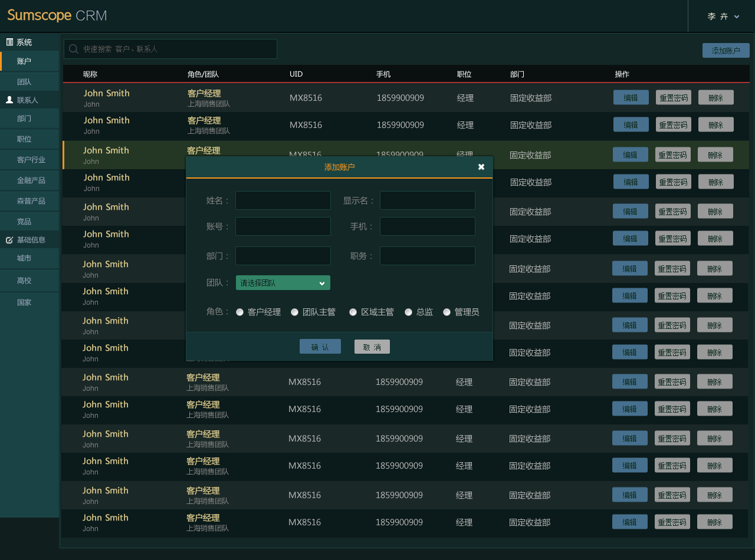Click the 添加账户 button at top right
The height and width of the screenshot is (560, 755).
726,51
